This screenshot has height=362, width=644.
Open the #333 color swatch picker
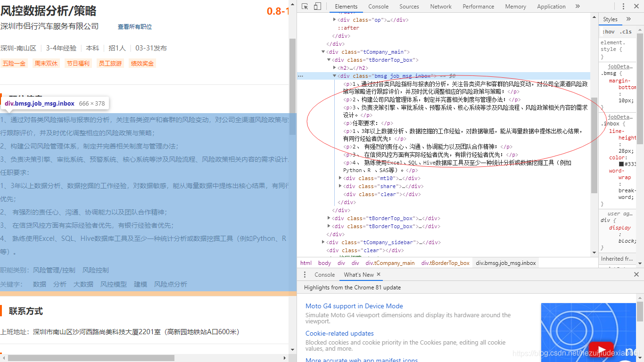click(621, 164)
